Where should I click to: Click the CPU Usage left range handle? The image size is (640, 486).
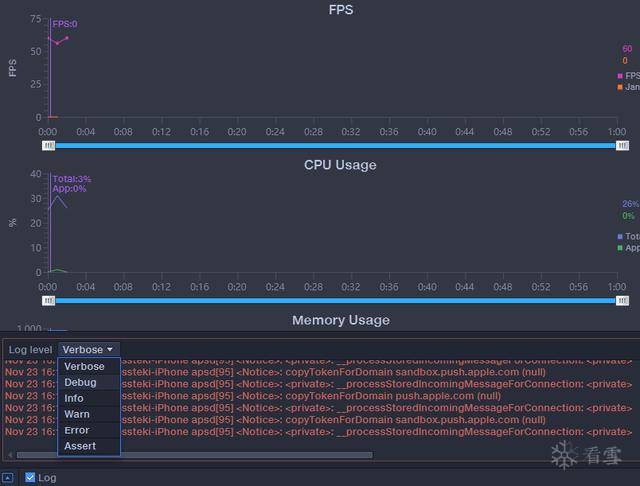coord(48,300)
